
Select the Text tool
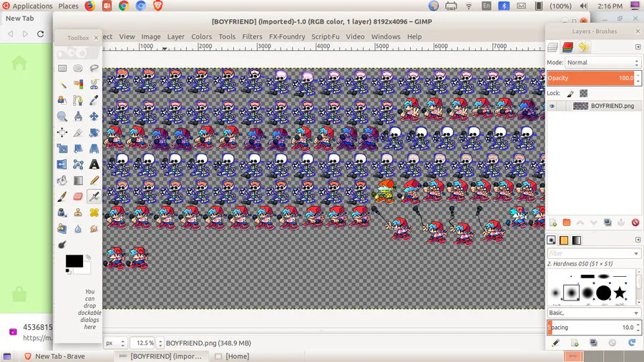[x=94, y=164]
